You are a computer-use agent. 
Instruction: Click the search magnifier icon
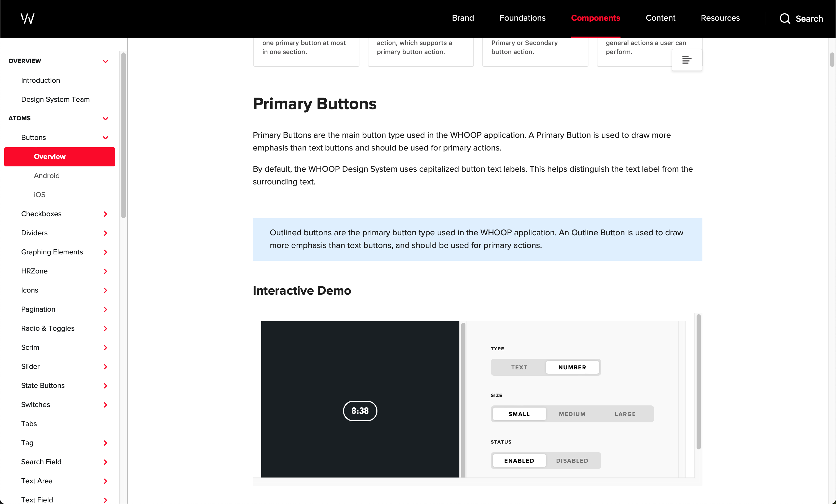(x=784, y=18)
